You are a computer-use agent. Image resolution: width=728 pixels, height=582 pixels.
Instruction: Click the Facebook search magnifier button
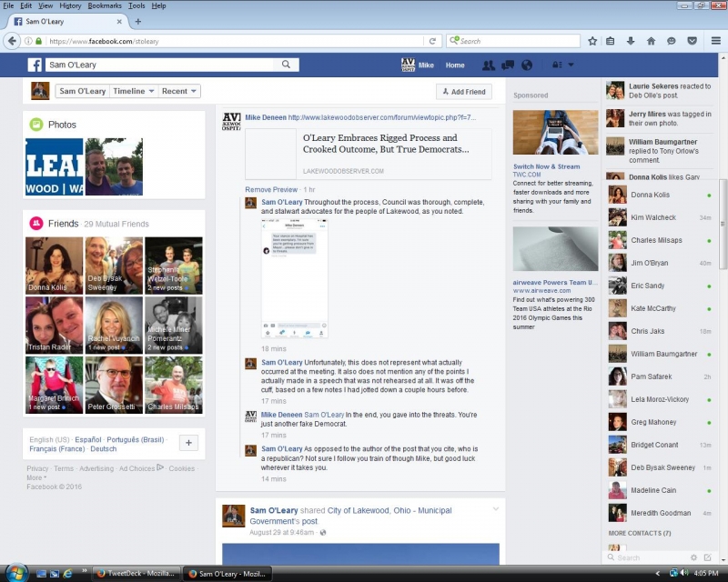[286, 65]
